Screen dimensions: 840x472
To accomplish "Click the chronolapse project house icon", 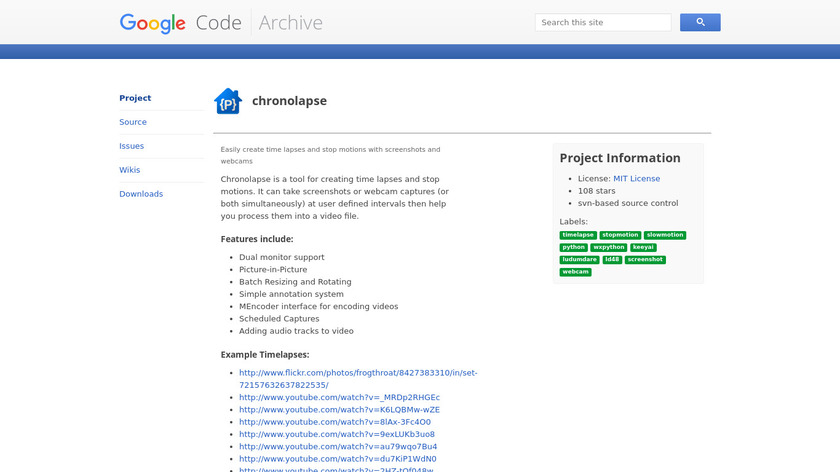I will coord(228,101).
